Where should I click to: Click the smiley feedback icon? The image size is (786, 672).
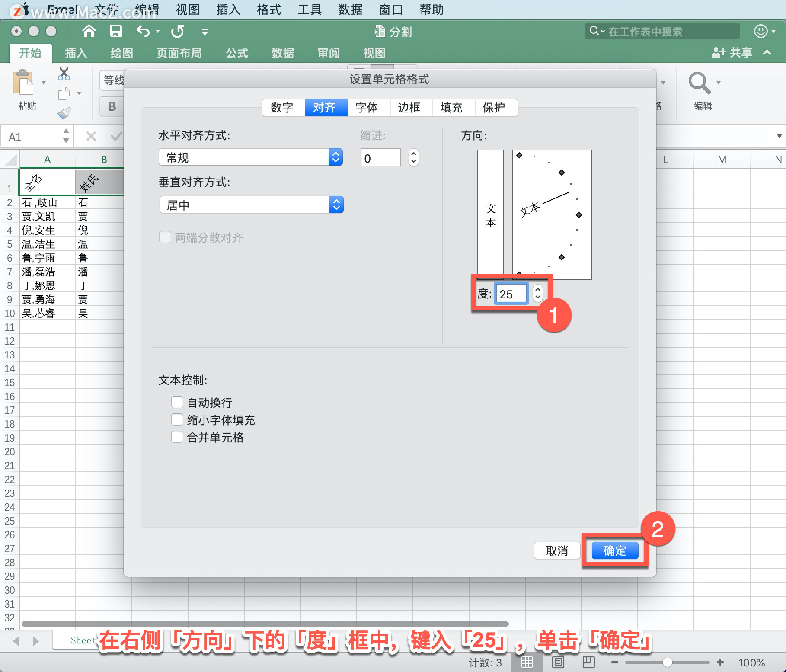click(x=761, y=31)
